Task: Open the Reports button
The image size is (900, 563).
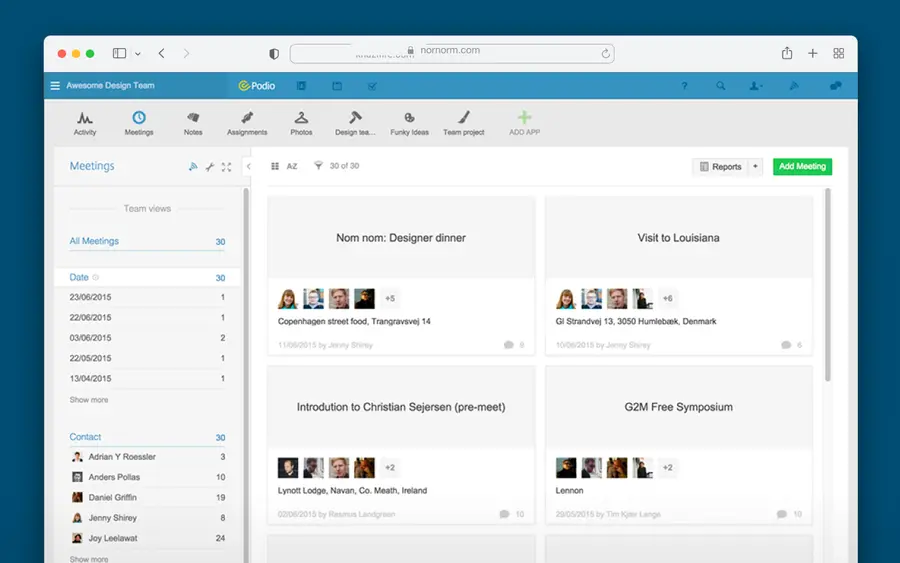Action: tap(720, 166)
